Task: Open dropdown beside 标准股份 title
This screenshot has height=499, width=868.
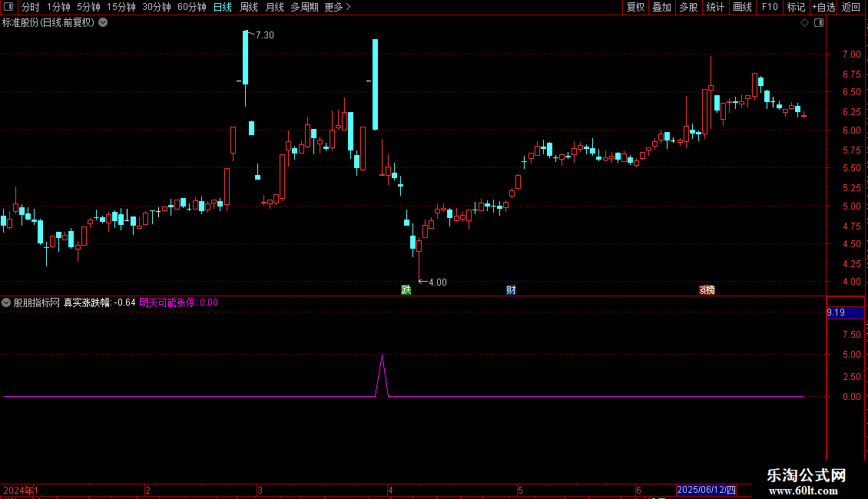Action: pyautogui.click(x=103, y=23)
